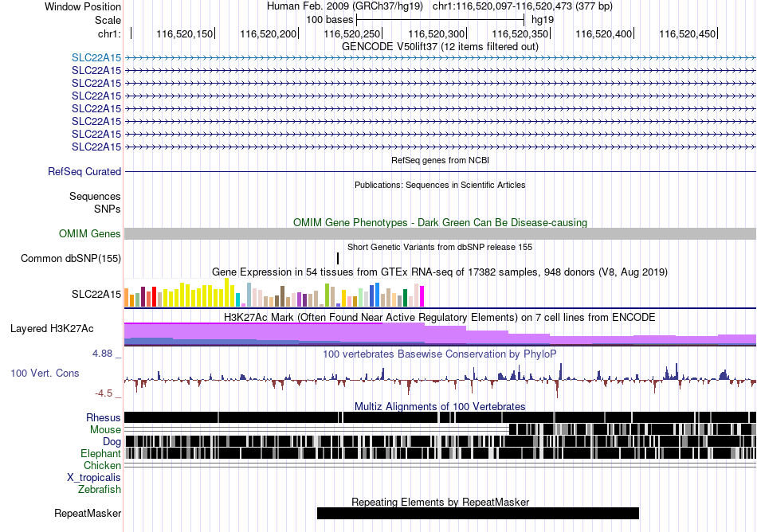The width and height of the screenshot is (757, 532).
Task: Click the OMIM Gene Phenotypes title
Action: point(440,222)
